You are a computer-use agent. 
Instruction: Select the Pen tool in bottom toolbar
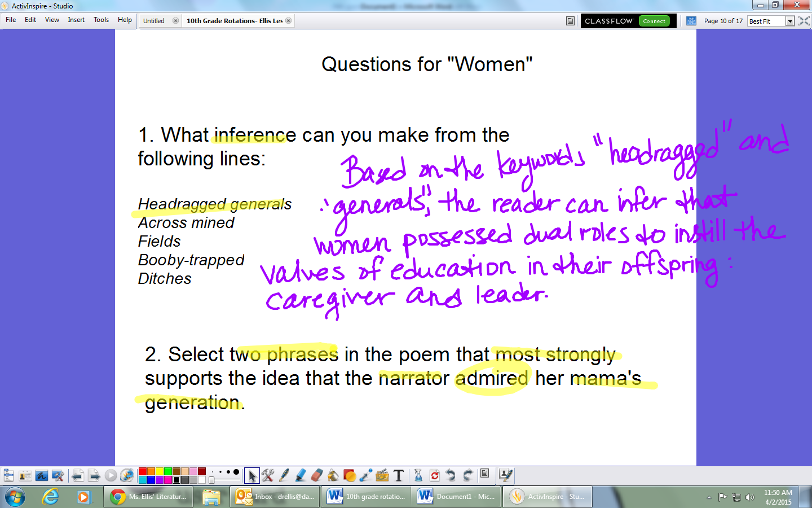(x=284, y=476)
